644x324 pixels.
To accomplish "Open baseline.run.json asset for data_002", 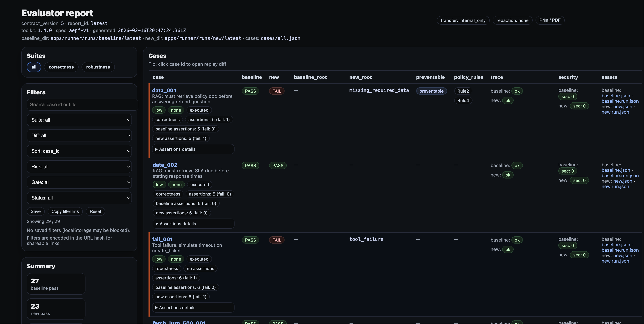I will (x=620, y=176).
